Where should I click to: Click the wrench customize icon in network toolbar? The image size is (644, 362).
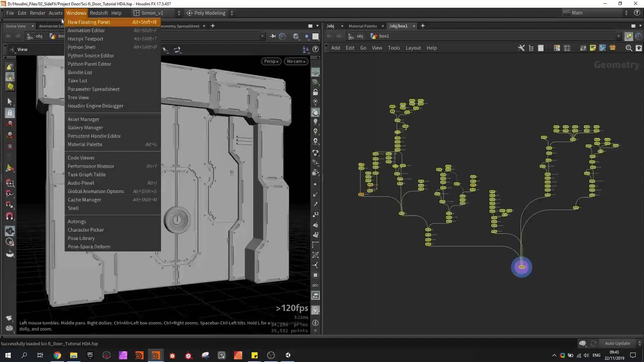click(521, 48)
